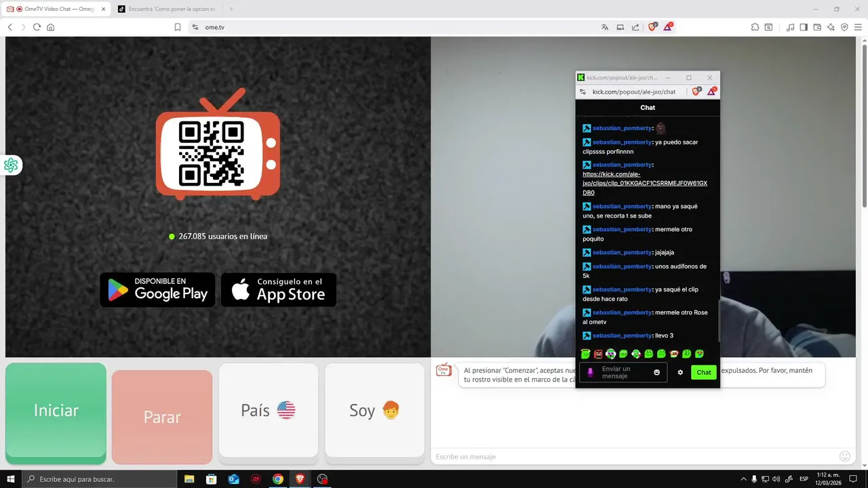The image size is (868, 488).
Task: Open the Leo AI sparkle icon
Action: coord(831,27)
